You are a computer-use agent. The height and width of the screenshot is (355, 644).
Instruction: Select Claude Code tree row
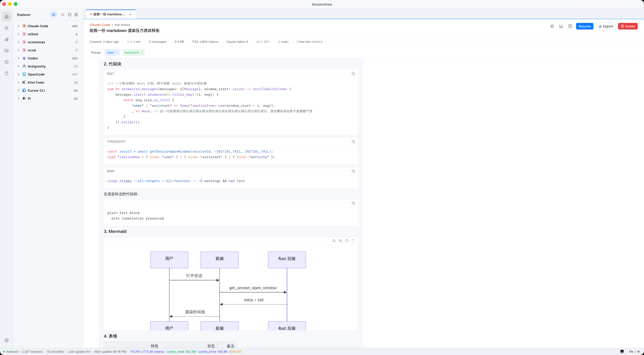tap(48, 26)
